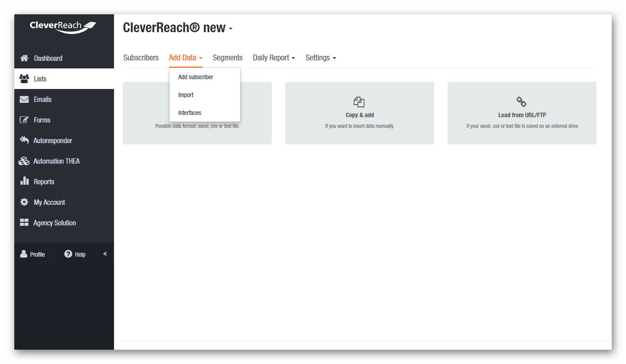Click text 'Possible data format: excel, csv or text file.'
Screen dimensions: 626x364
(197, 126)
